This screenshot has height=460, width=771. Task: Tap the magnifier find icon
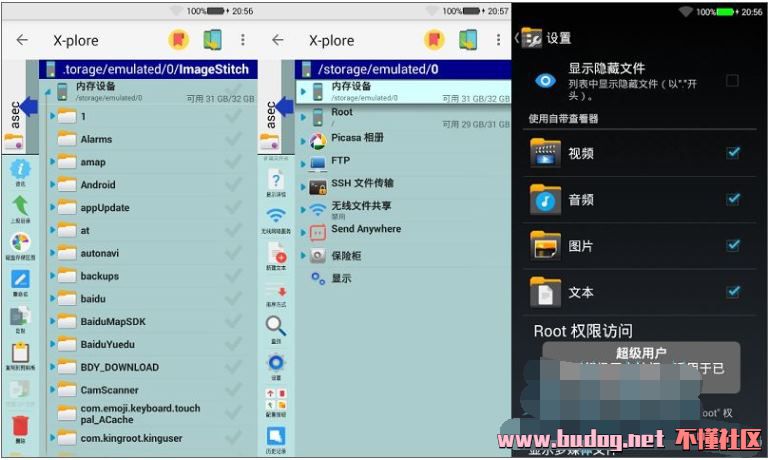click(276, 329)
